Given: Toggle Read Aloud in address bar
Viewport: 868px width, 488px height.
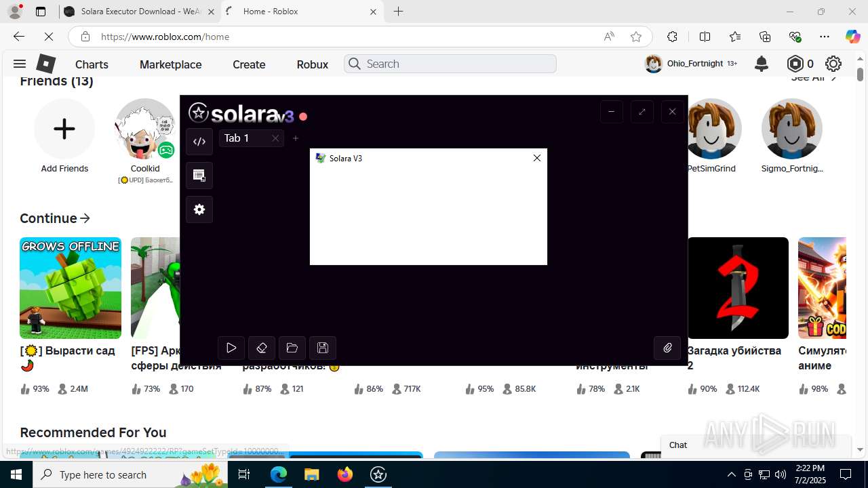Looking at the screenshot, I should 609,37.
